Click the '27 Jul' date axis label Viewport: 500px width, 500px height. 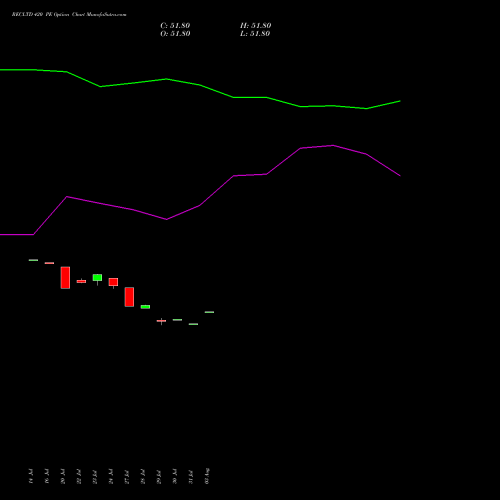pyautogui.click(x=127, y=476)
